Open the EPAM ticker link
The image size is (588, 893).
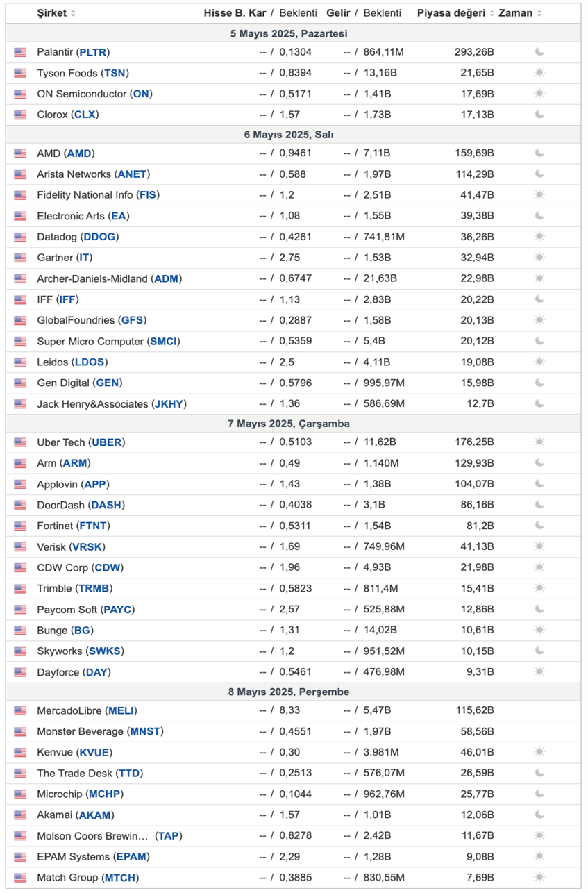tap(131, 856)
